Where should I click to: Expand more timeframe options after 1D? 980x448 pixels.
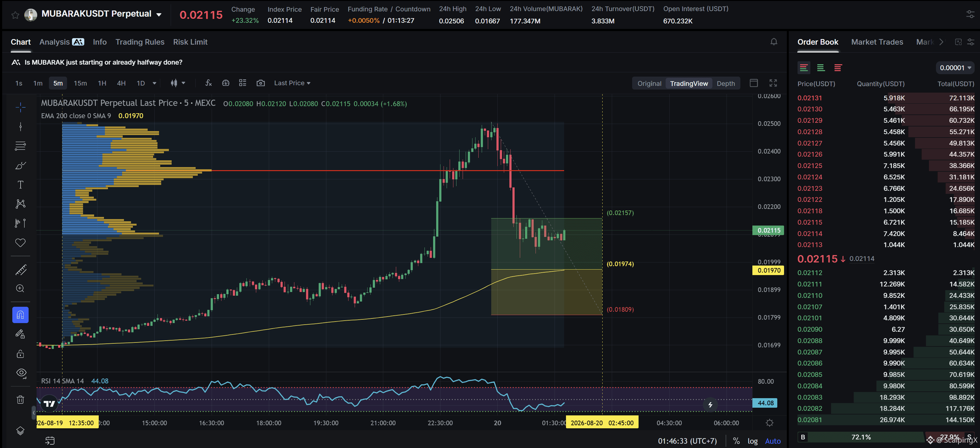tap(154, 83)
